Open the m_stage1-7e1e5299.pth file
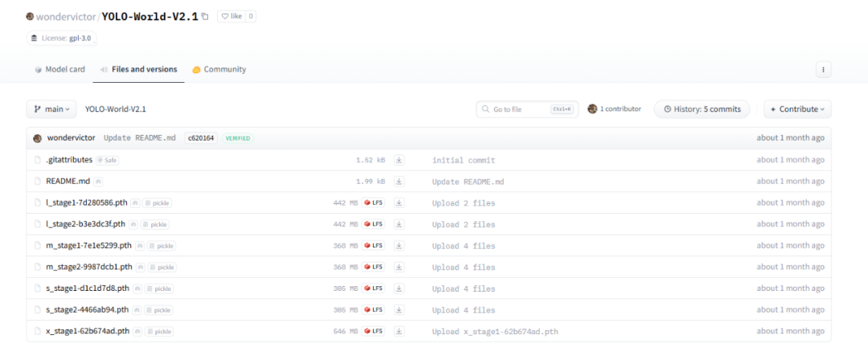The height and width of the screenshot is (360, 868). (89, 245)
